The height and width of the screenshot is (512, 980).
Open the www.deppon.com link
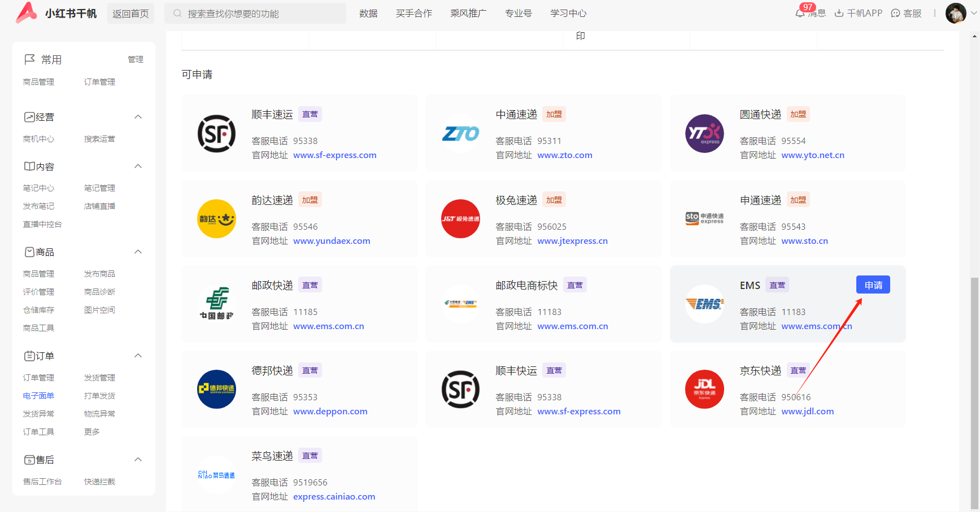click(x=330, y=412)
